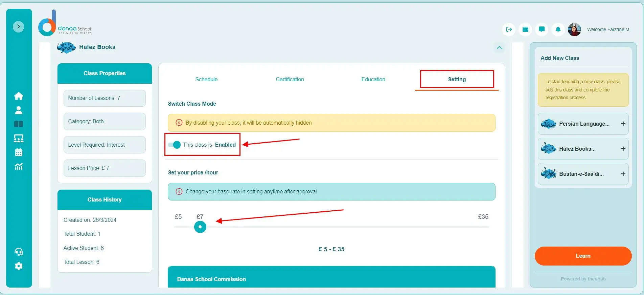Click the open book icon in sidebar
The height and width of the screenshot is (295, 644).
click(x=19, y=124)
